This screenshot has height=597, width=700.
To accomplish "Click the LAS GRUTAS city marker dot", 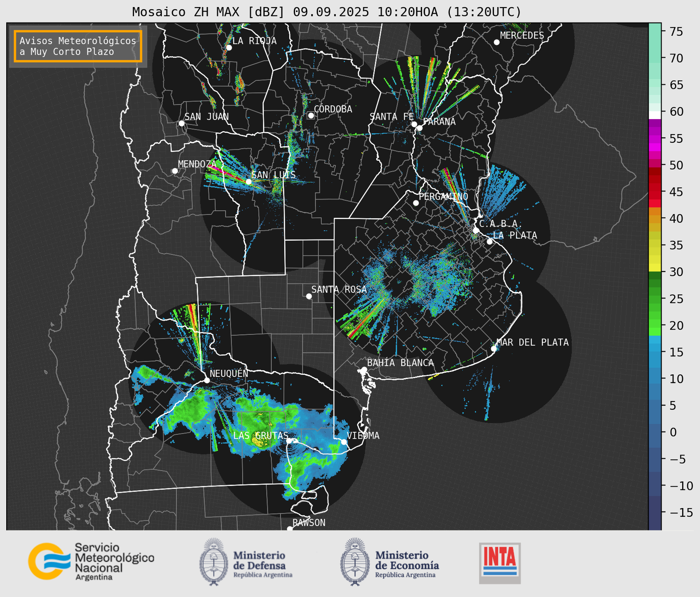I will pyautogui.click(x=290, y=441).
